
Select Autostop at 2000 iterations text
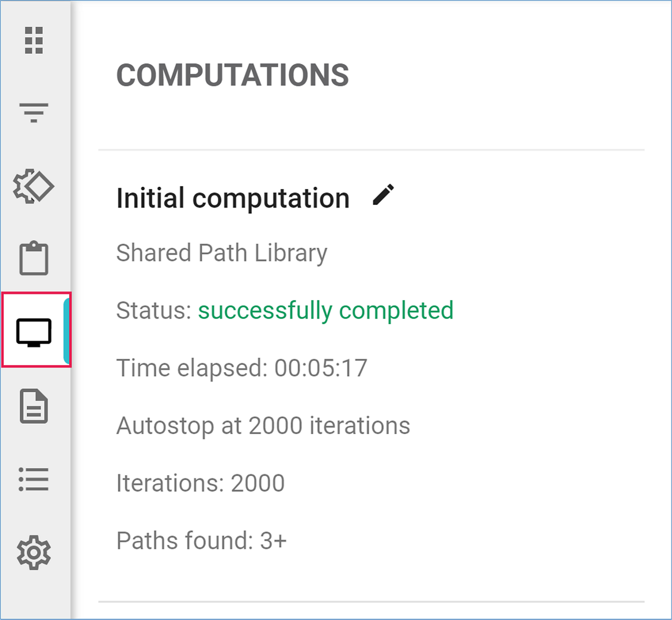click(x=263, y=426)
